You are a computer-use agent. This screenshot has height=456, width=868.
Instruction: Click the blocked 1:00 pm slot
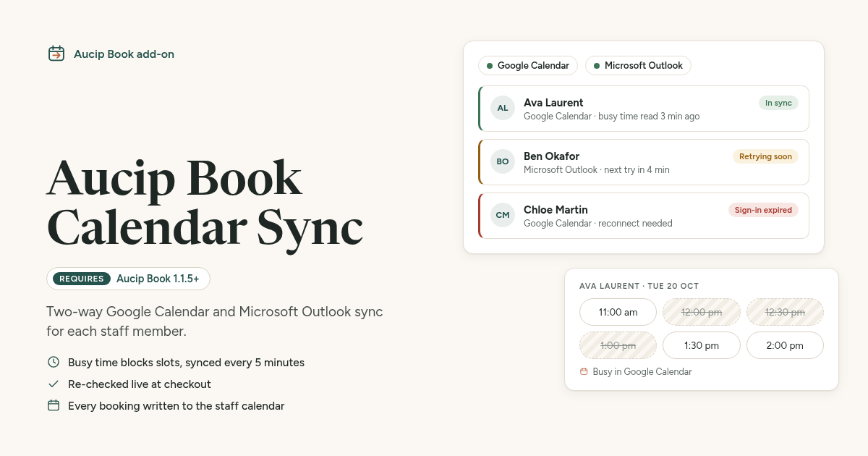click(x=618, y=345)
